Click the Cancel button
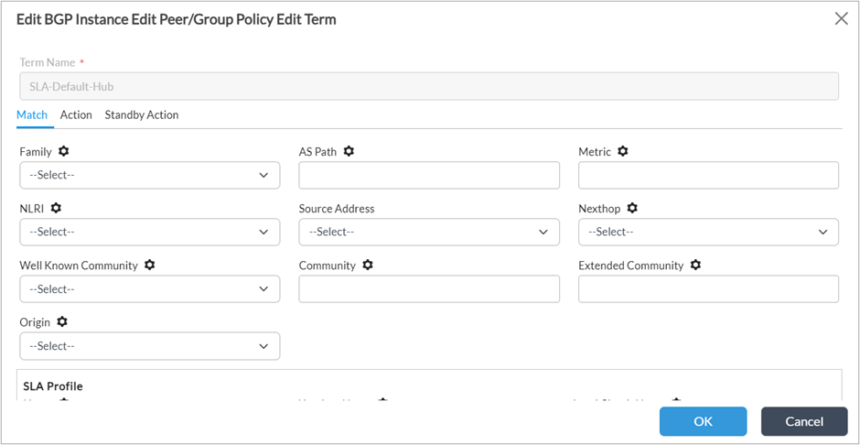860x445 pixels. (804, 421)
